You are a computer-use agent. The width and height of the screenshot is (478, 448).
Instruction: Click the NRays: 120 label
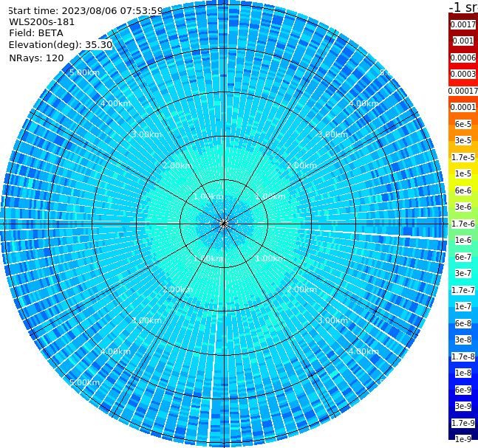tap(36, 58)
